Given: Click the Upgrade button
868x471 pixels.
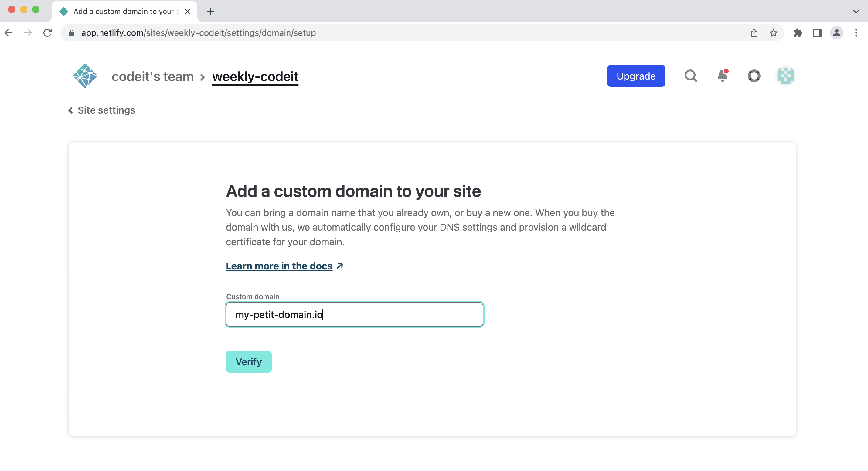Looking at the screenshot, I should (636, 76).
